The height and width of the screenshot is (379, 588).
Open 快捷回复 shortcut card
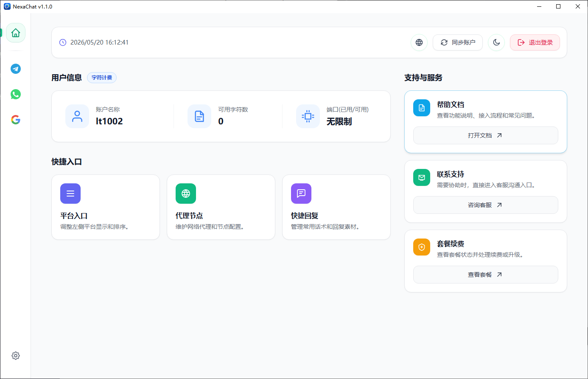click(x=336, y=207)
